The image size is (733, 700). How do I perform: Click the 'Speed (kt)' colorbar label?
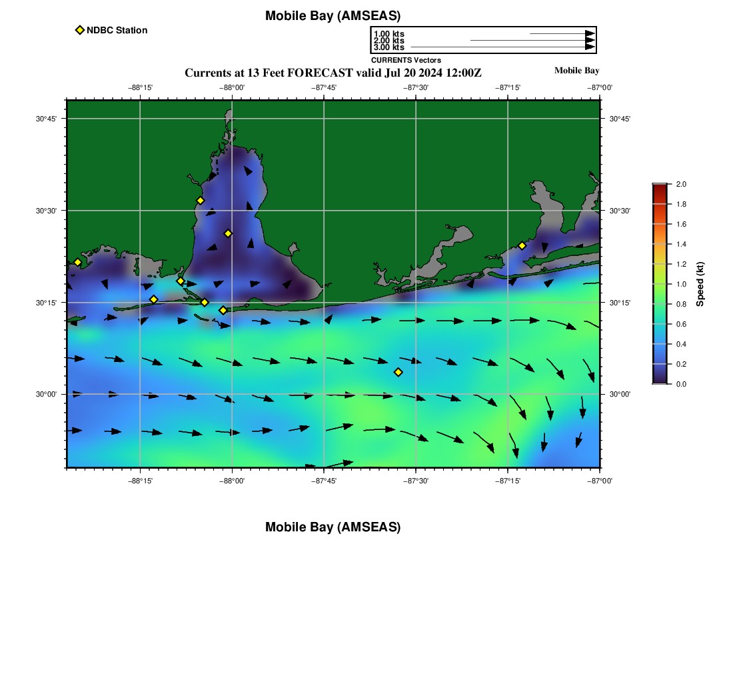700,284
